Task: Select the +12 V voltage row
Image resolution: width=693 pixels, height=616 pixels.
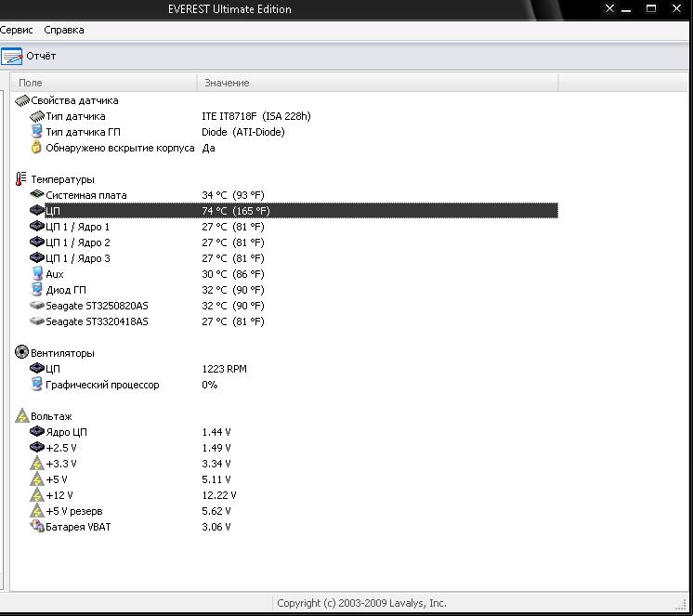Action: click(x=59, y=495)
